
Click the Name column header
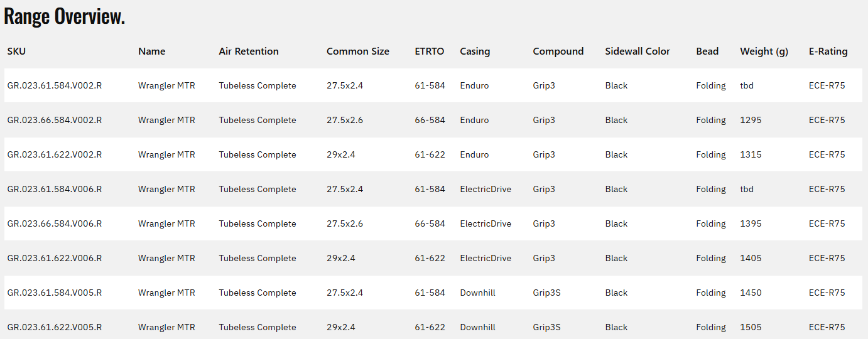click(x=152, y=51)
